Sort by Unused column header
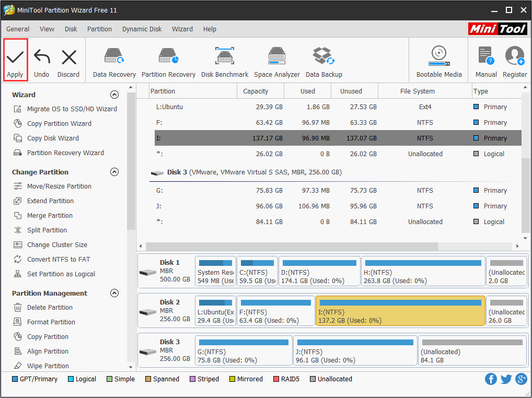This screenshot has height=398, width=532. [354, 91]
